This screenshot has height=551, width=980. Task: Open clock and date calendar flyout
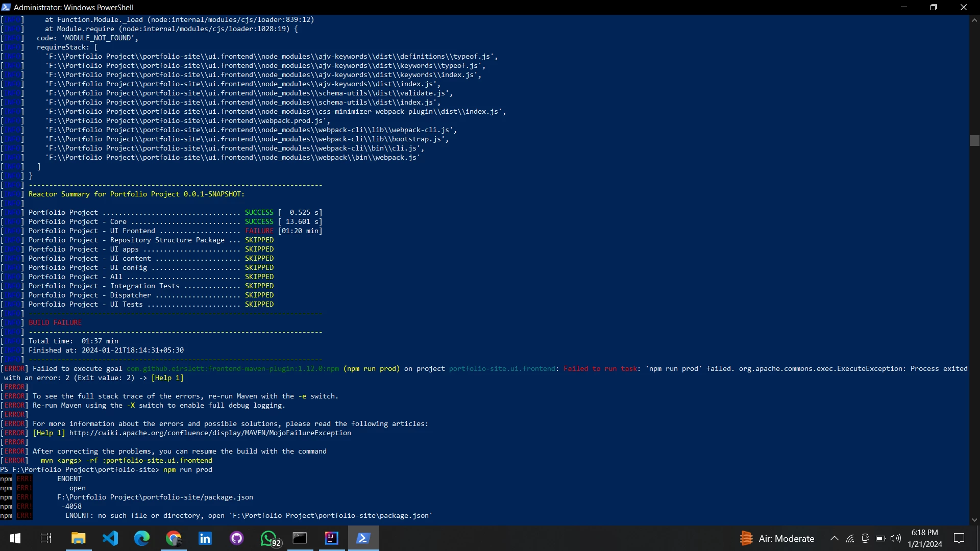coord(925,538)
